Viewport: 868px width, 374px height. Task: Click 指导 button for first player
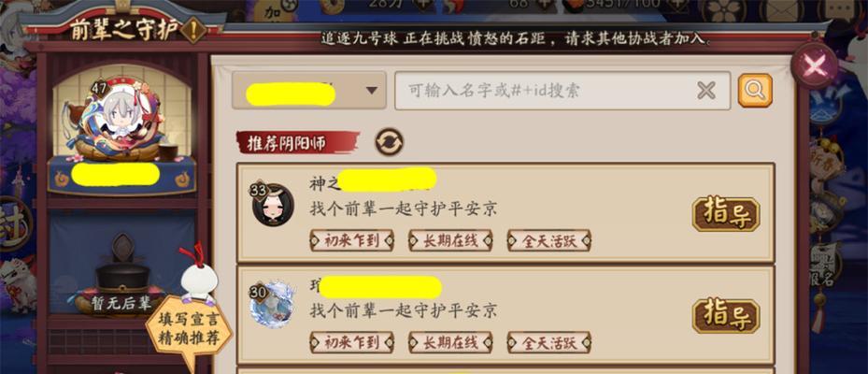tap(726, 214)
